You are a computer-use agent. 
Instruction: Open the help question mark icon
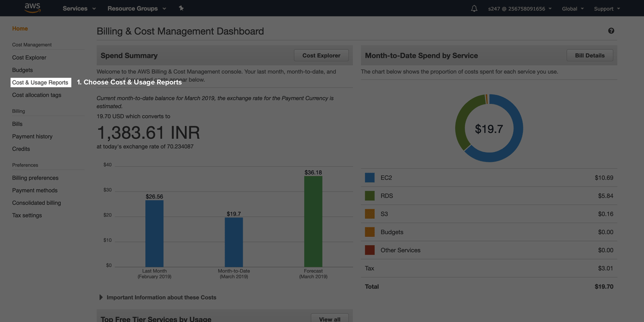pos(611,31)
